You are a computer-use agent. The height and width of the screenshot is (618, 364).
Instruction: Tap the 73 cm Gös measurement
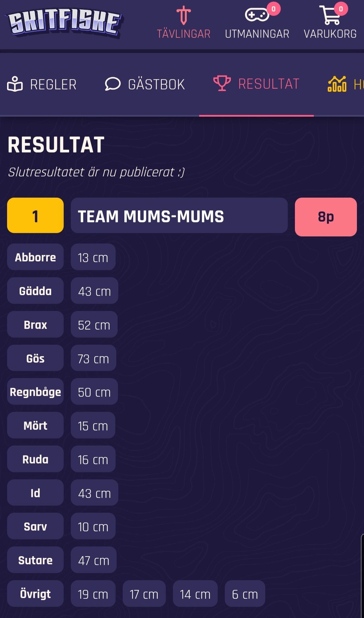tap(93, 358)
